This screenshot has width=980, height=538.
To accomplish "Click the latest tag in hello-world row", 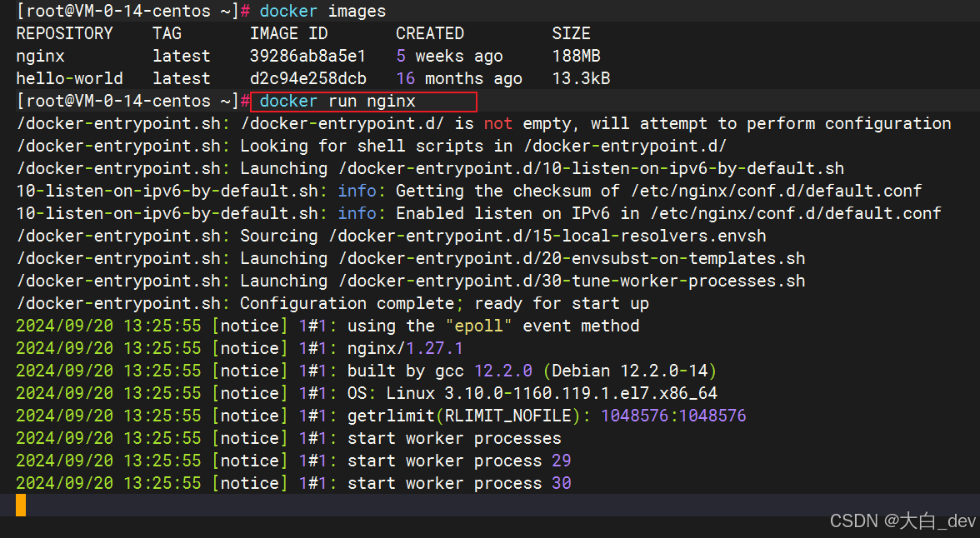I will click(182, 79).
